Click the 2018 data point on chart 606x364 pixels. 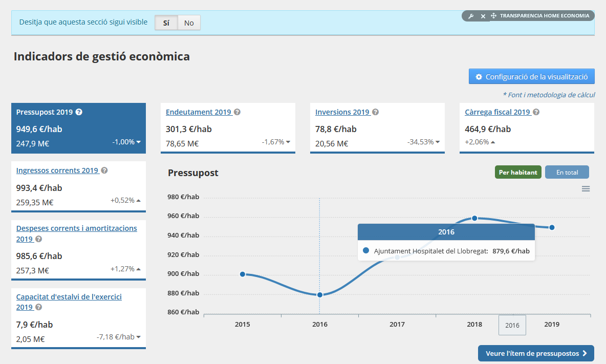[474, 218]
